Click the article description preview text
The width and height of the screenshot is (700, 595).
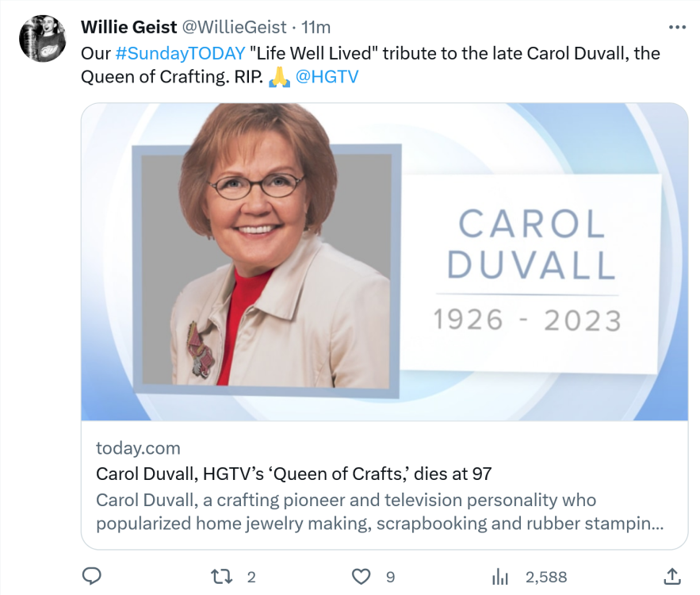(x=379, y=512)
